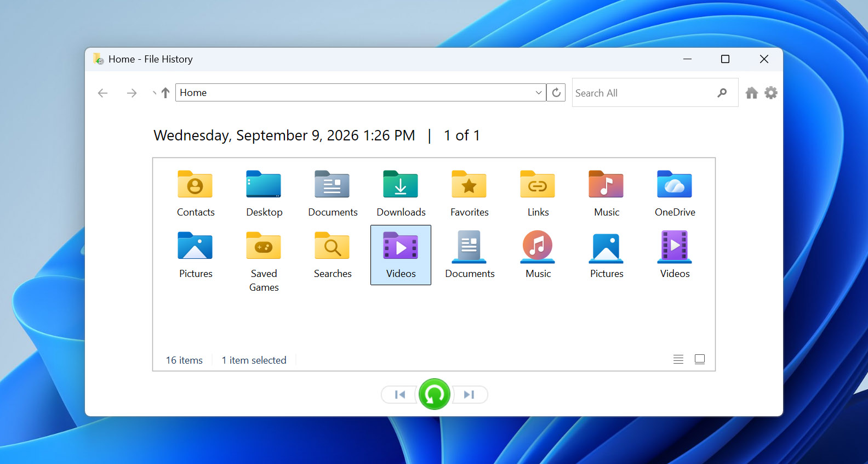This screenshot has width=868, height=464.
Task: Select the blue Pictures folder icon
Action: (195, 245)
